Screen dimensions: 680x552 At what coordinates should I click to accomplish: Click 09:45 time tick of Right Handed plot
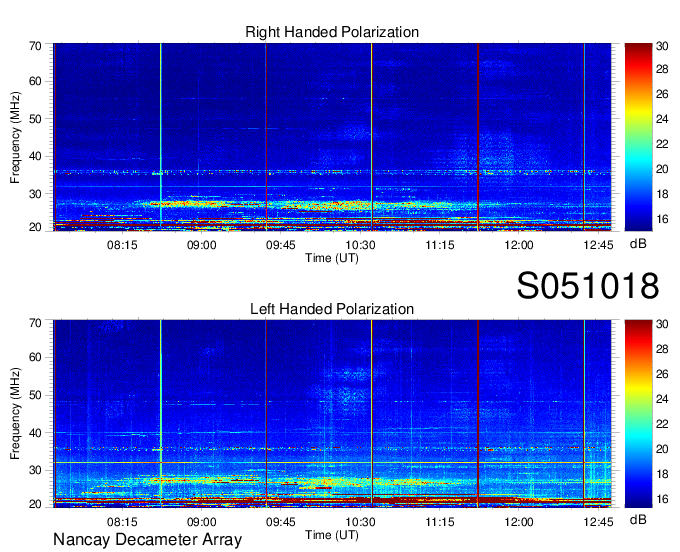pyautogui.click(x=281, y=245)
